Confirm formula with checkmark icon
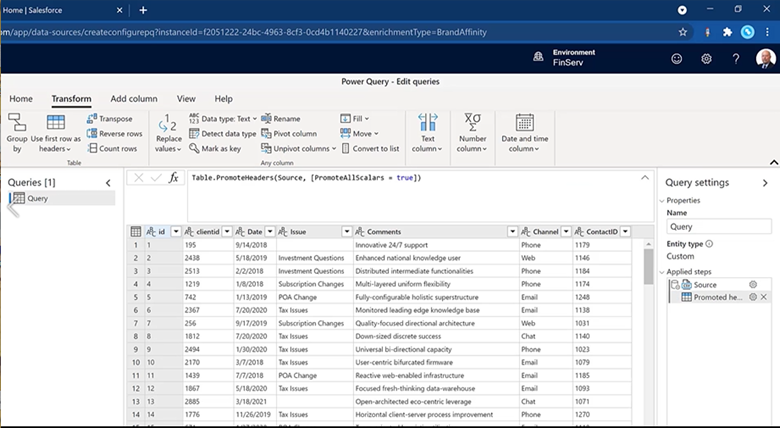Screen dimensions: 780x428 156,178
